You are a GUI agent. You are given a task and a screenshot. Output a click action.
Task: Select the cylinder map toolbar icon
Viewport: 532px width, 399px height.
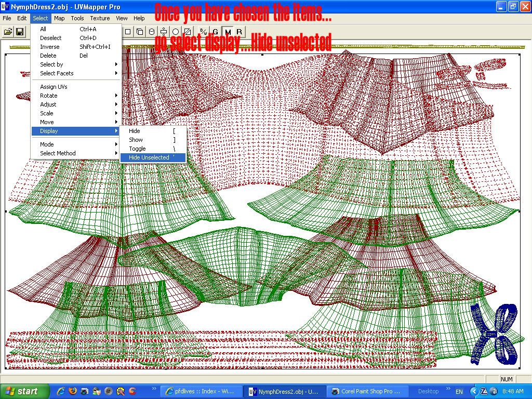coord(152,32)
